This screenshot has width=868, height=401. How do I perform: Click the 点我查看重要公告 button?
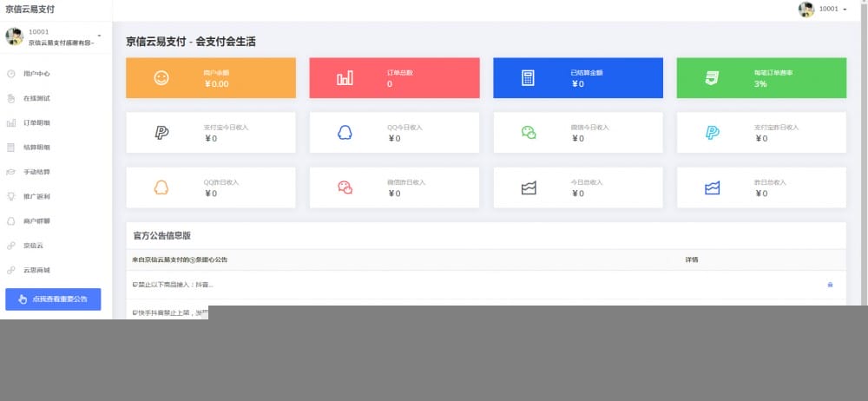pos(53,299)
